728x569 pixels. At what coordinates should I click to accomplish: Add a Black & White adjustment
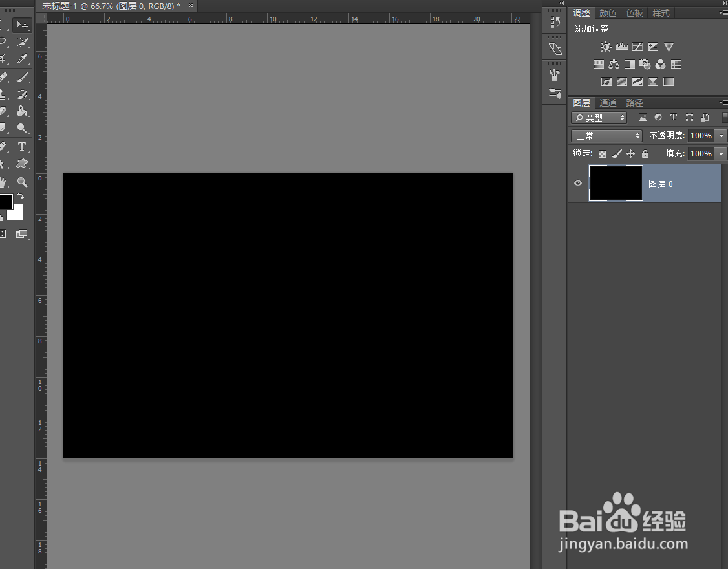click(630, 64)
